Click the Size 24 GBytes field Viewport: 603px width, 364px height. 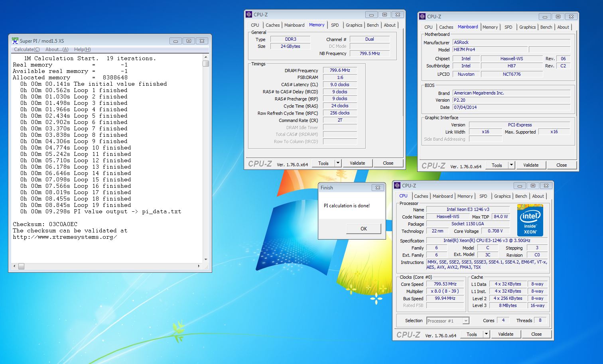(290, 46)
